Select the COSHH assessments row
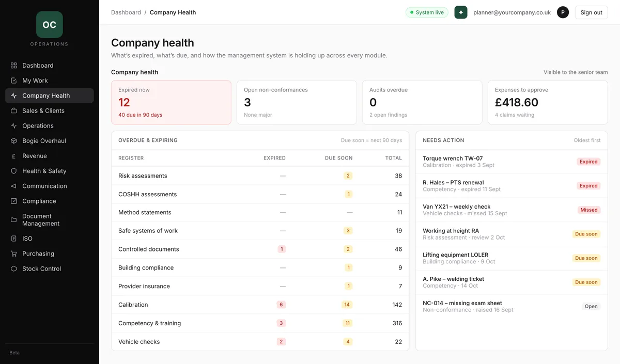This screenshot has height=364, width=620. 260,194
